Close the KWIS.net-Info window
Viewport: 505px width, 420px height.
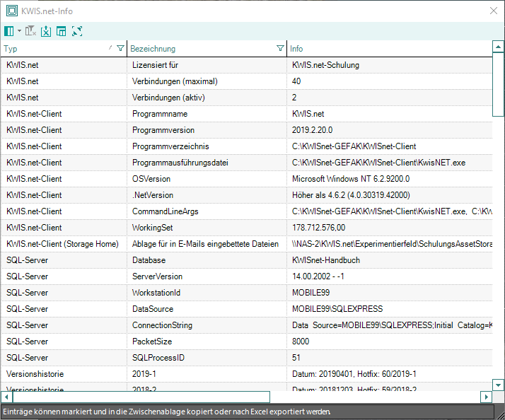pos(494,11)
